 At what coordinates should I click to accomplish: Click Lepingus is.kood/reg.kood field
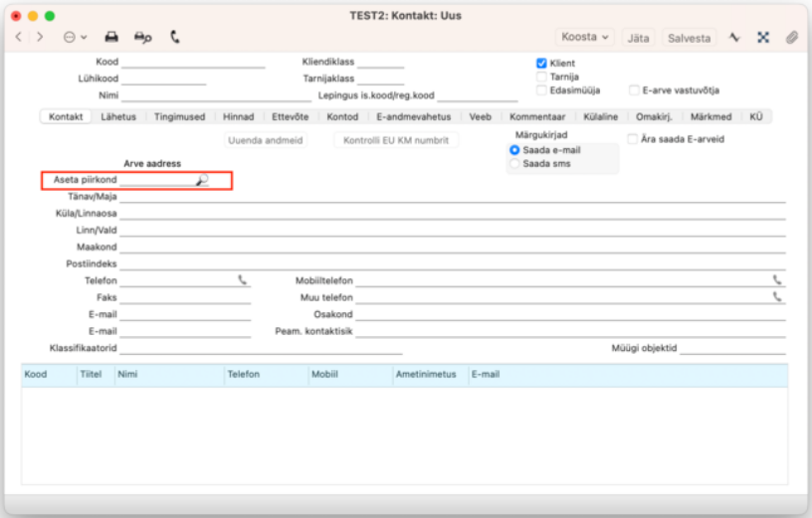pos(478,95)
